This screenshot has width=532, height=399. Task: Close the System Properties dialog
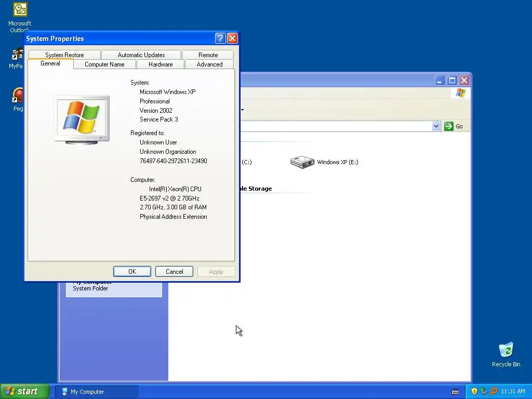232,38
